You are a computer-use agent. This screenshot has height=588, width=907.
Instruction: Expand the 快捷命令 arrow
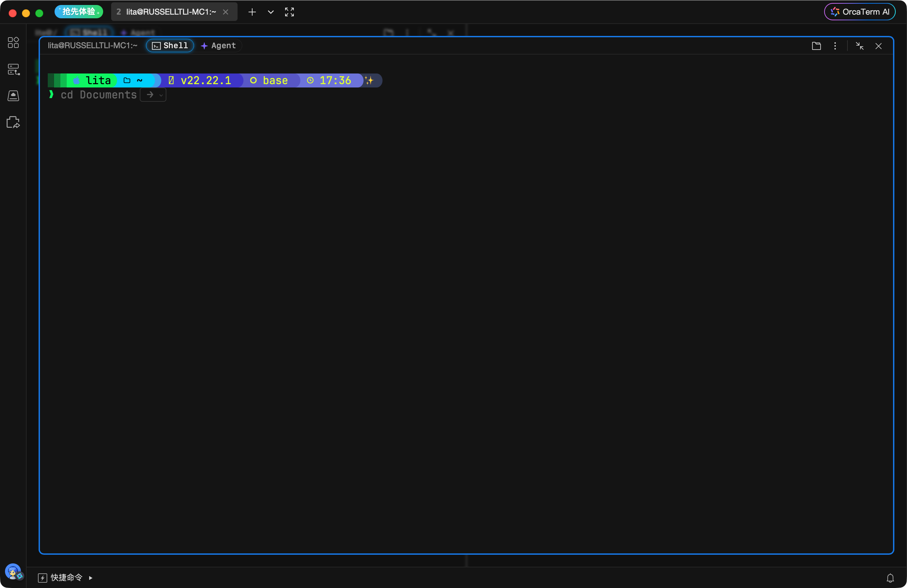pyautogui.click(x=91, y=578)
